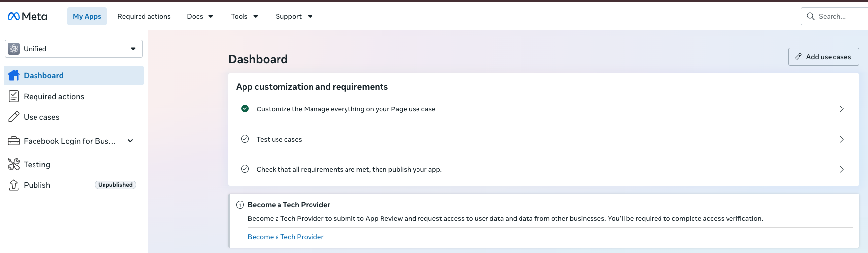Expand chevron on publish your app row

[842, 169]
